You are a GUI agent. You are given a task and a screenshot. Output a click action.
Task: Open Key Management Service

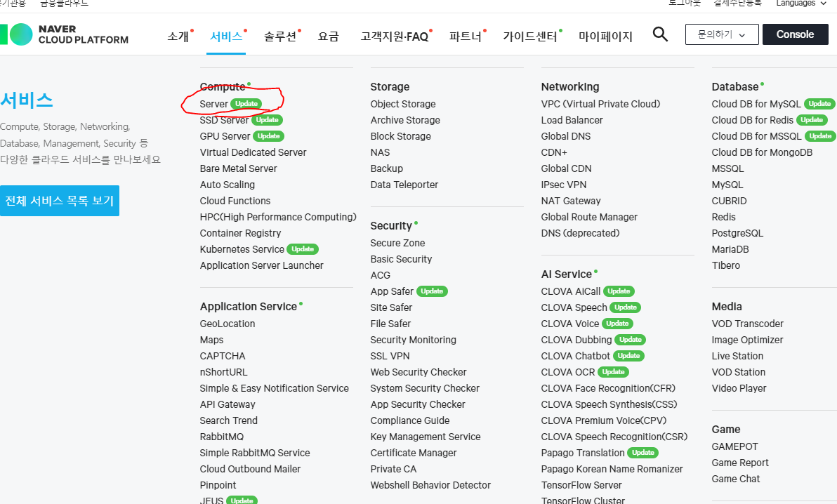(x=426, y=437)
